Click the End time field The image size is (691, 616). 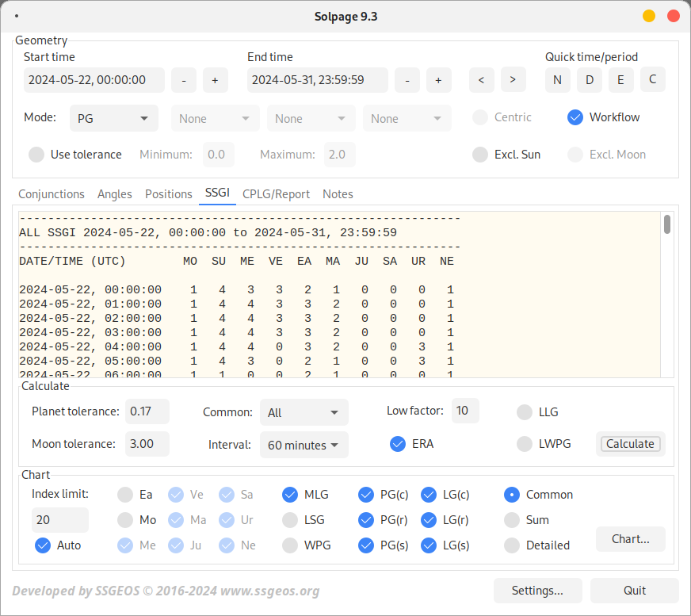[x=318, y=80]
